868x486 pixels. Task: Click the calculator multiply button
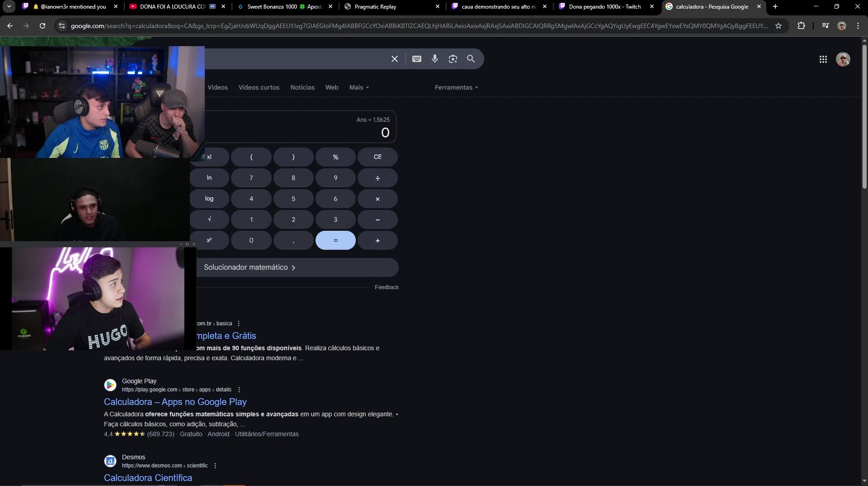[377, 199]
